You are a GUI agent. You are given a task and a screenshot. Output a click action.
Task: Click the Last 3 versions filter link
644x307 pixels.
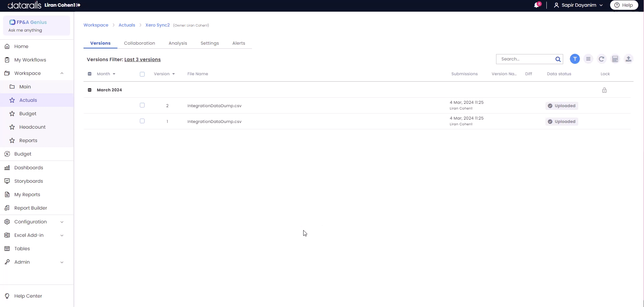point(143,59)
